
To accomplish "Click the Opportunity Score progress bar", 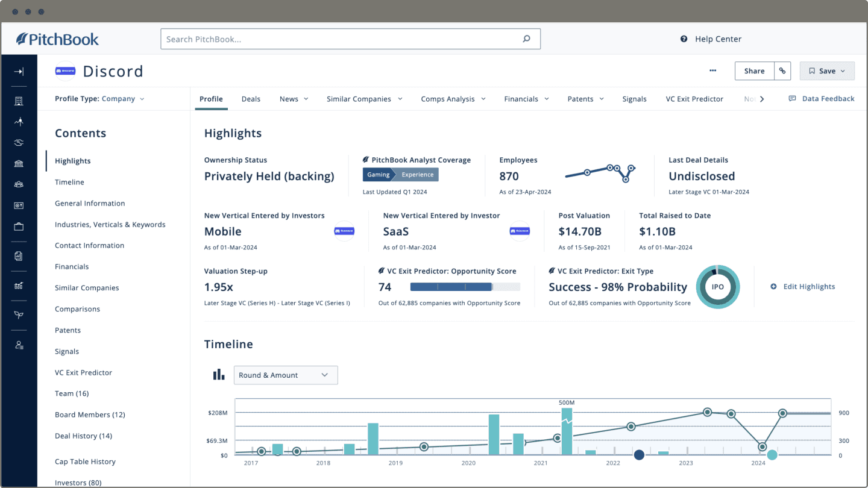I will click(x=465, y=287).
